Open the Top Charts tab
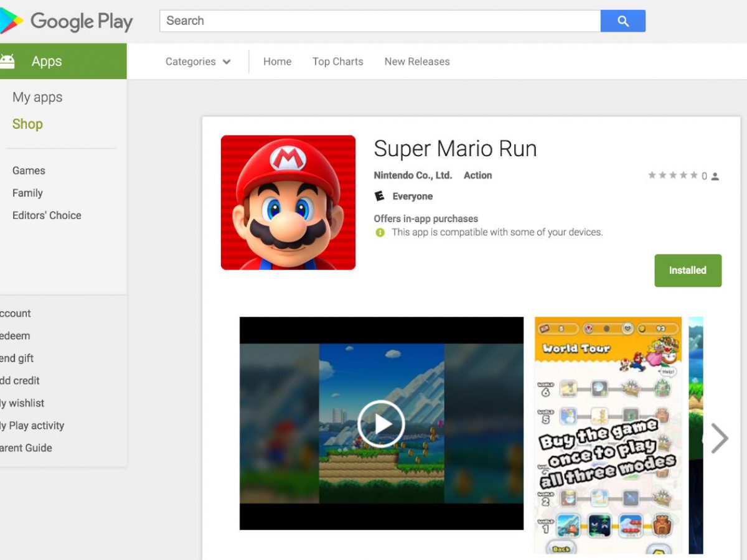Screen dimensions: 747x560 338,62
